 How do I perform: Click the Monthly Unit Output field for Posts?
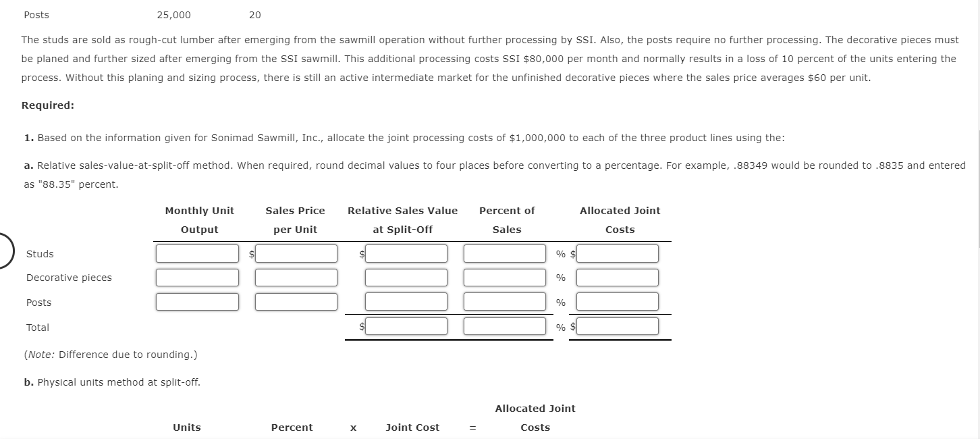pos(197,301)
